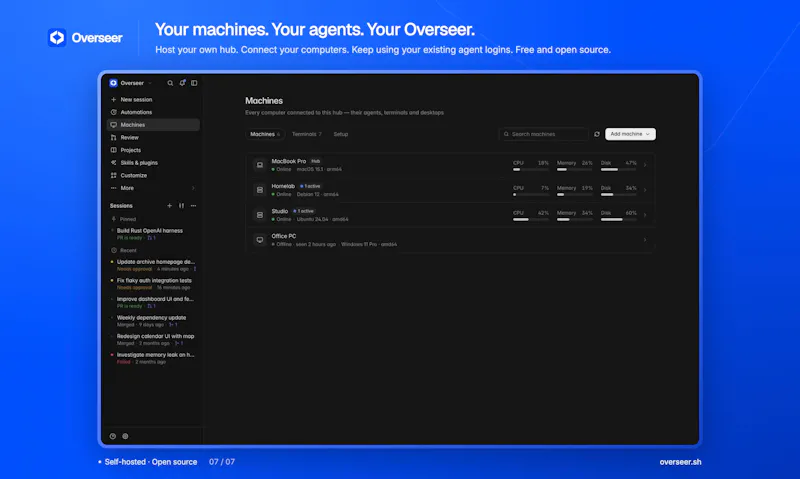800x479 pixels.
Task: Click Studio Disk usage bar
Action: click(x=618, y=219)
